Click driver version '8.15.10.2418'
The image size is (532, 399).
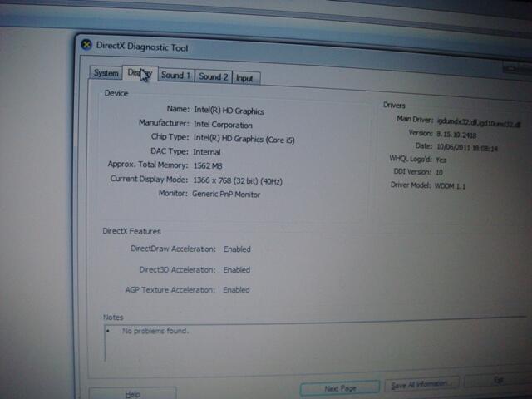pyautogui.click(x=456, y=135)
